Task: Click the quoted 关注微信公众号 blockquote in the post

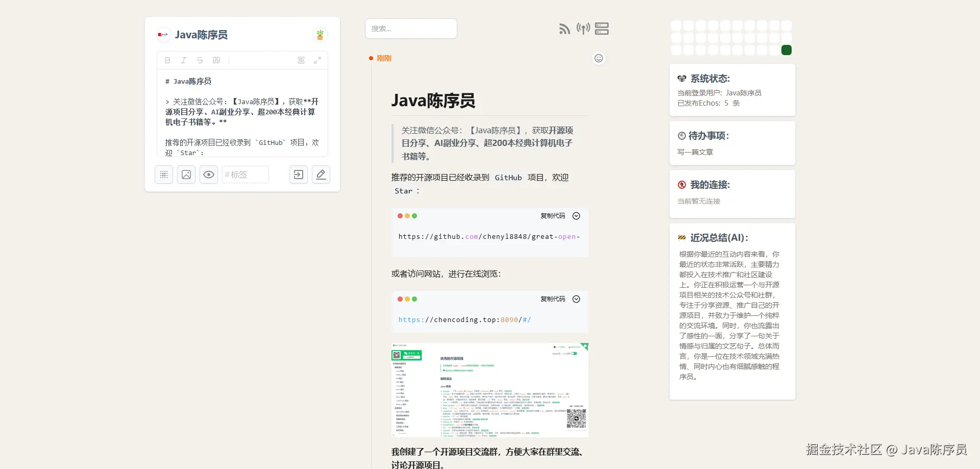Action: (490, 143)
